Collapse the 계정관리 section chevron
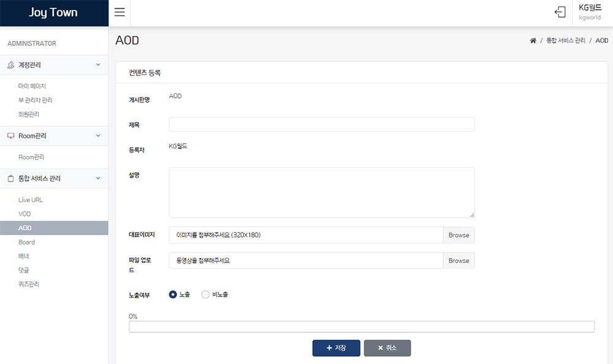613x364 pixels. 98,65
